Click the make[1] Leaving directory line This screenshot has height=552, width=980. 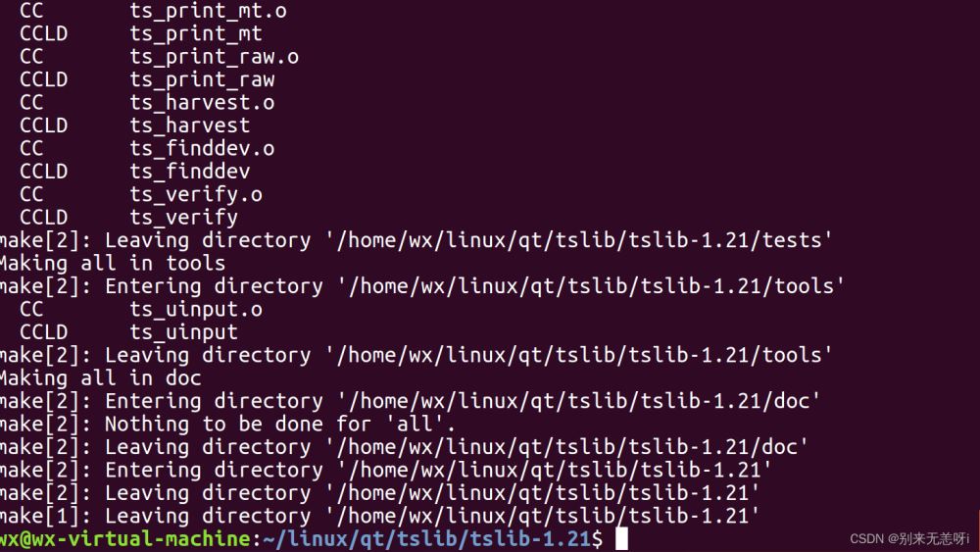click(382, 516)
